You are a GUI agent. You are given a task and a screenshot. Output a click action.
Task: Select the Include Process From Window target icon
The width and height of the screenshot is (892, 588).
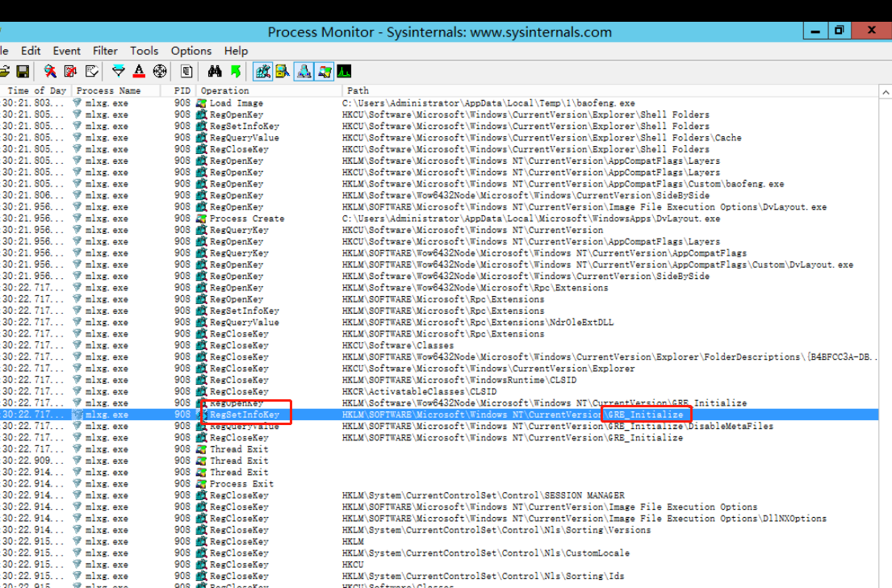[160, 72]
